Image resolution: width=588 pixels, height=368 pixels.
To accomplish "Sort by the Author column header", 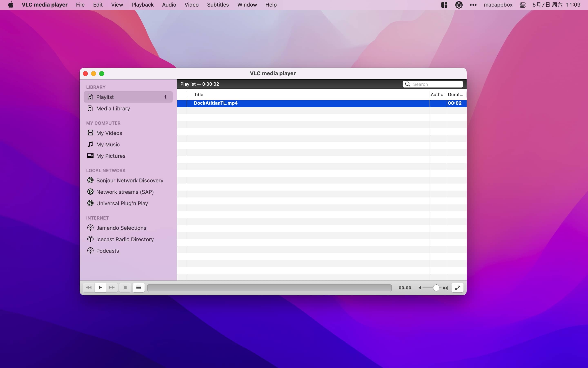I will pos(438,94).
